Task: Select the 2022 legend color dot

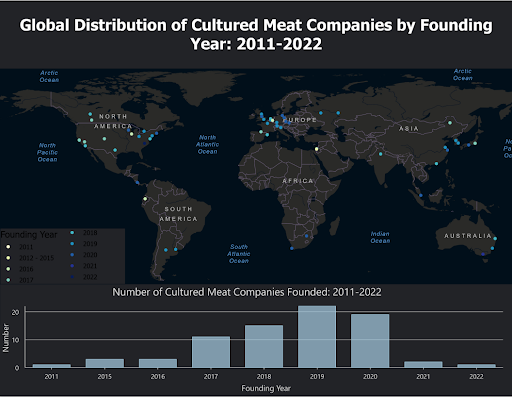Action: 72,277
